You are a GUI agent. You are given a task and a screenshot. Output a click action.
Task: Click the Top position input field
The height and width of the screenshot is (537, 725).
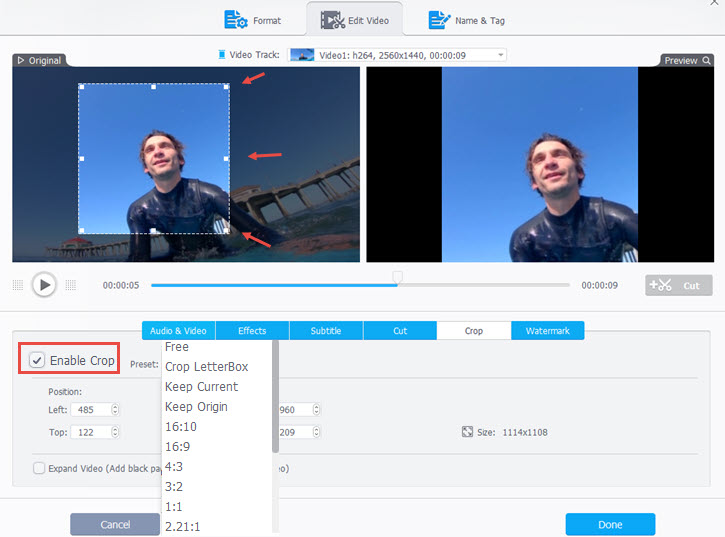tap(91, 432)
